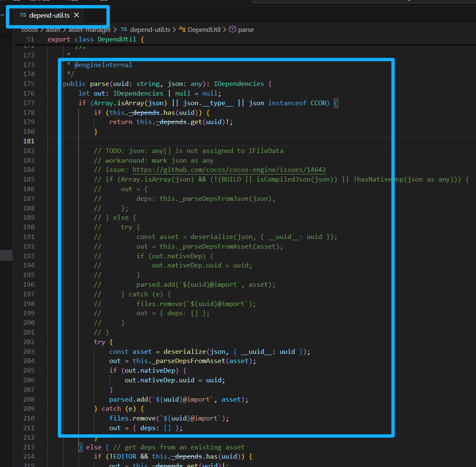This screenshot has width=476, height=467.
Task: Open the cocos breadcrumb segment
Action: pos(29,29)
